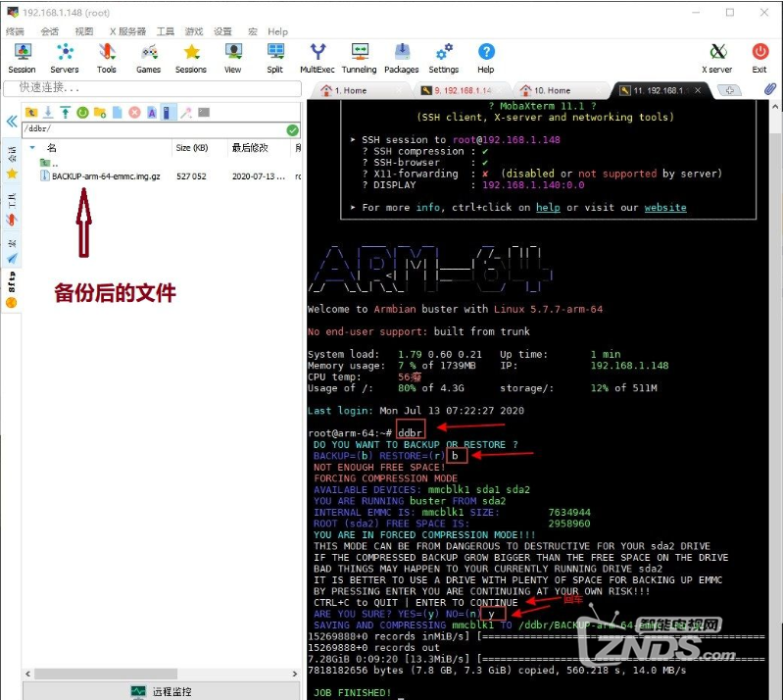Click the paperclip attach icon
Viewport: 783px width, 700px height.
tap(769, 89)
